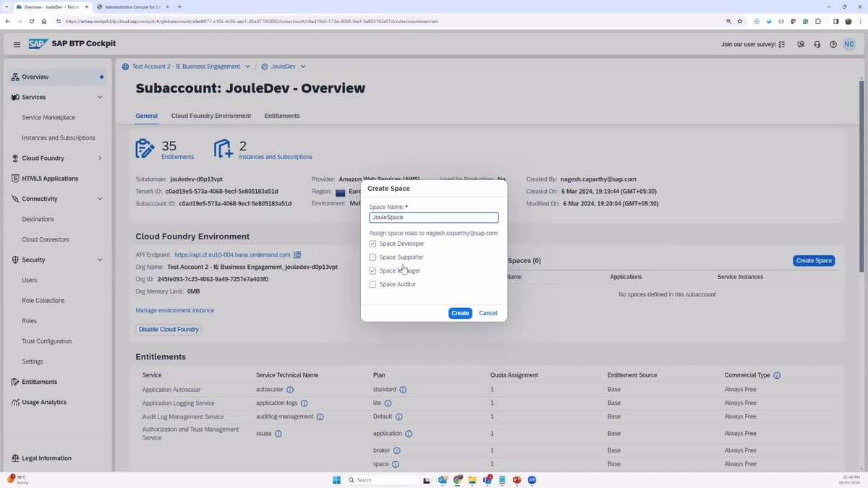The height and width of the screenshot is (488, 868).
Task: Click info icon next to autoscaler
Action: 290,390
